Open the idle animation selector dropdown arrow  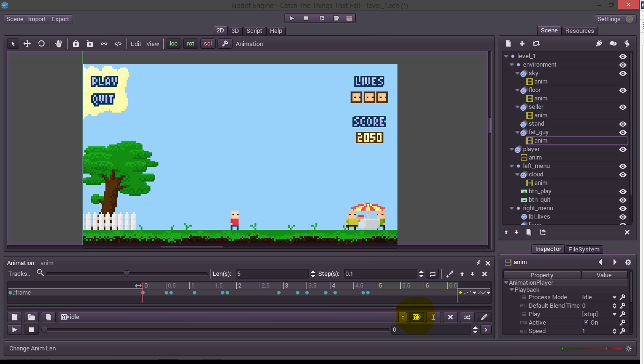tap(402, 317)
